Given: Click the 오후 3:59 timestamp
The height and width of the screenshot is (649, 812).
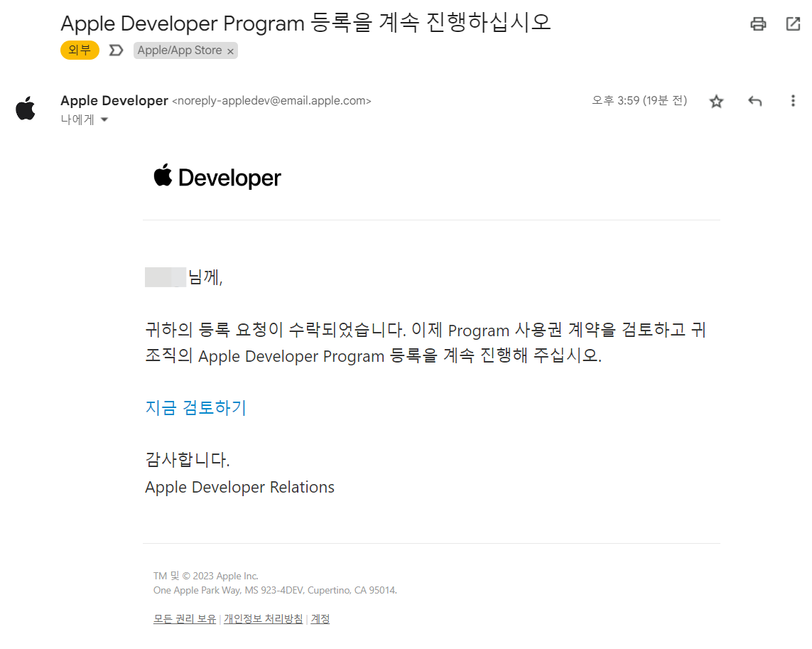Looking at the screenshot, I should [x=639, y=100].
